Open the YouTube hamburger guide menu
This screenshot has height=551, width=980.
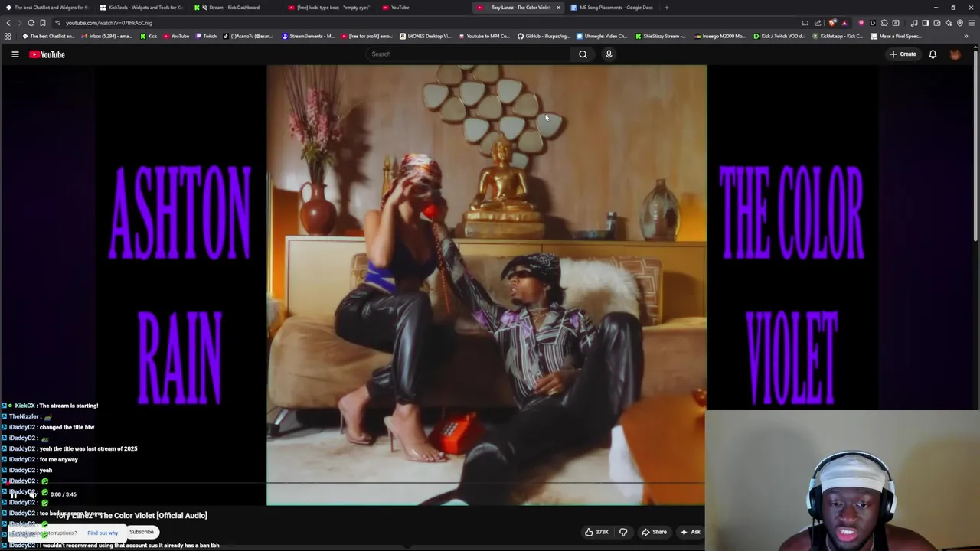(15, 54)
